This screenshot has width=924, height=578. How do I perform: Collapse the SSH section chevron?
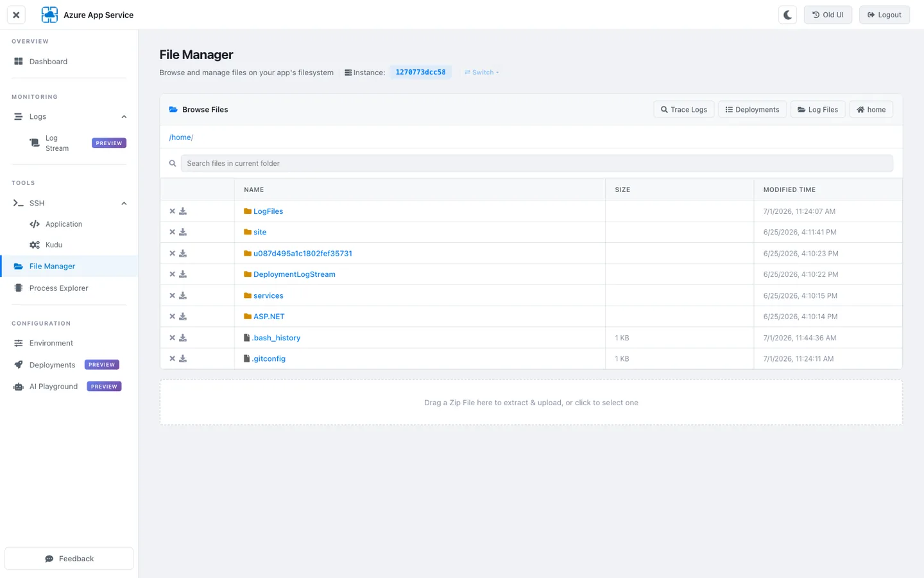point(124,204)
